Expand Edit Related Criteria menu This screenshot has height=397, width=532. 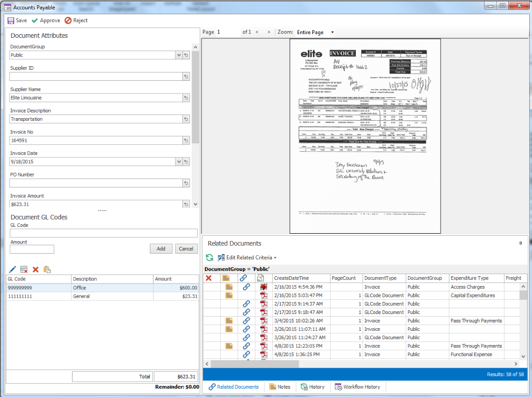[247, 258]
